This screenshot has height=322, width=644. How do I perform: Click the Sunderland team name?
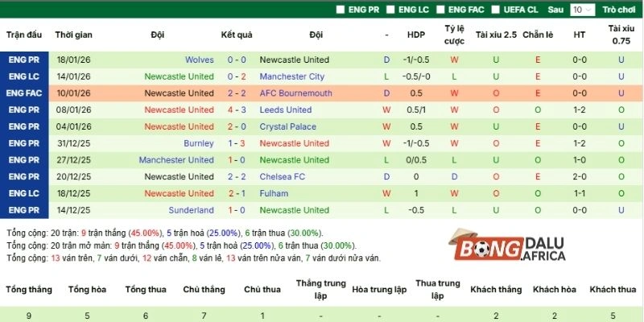191,210
